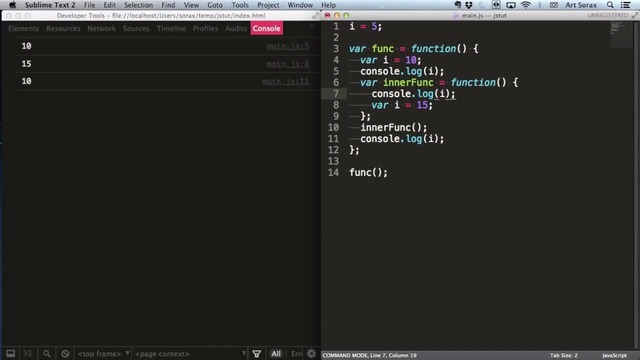
Task: Open the File menu
Action: point(89,5)
